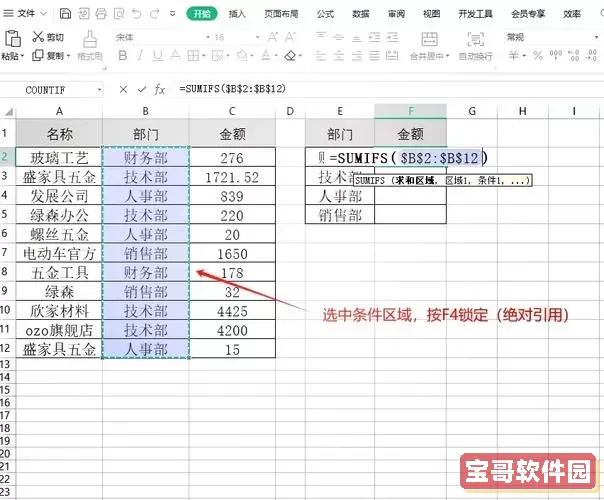This screenshot has width=604, height=500.
Task: Click the Copy (复制) icon
Action: click(x=38, y=55)
